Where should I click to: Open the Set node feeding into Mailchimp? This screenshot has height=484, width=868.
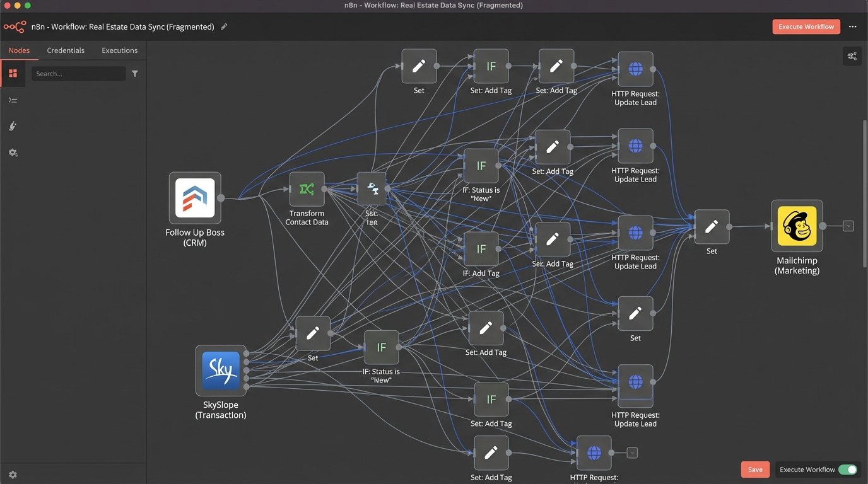click(712, 227)
